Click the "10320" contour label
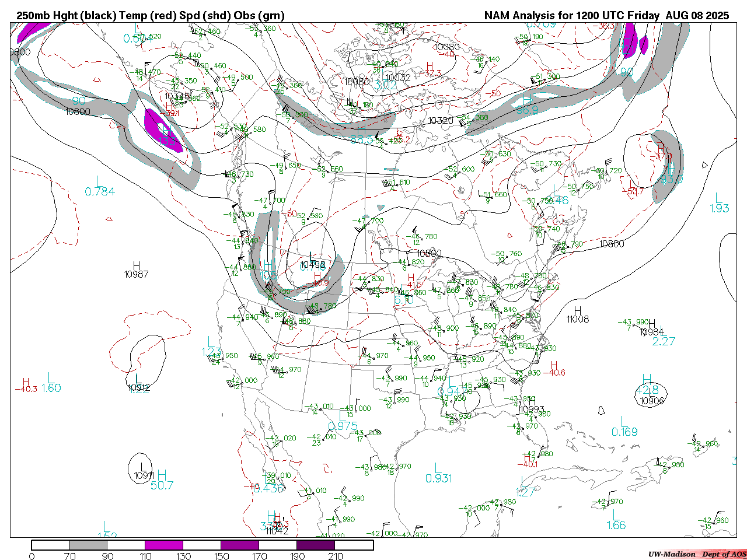The height and width of the screenshot is (560, 747). click(441, 121)
